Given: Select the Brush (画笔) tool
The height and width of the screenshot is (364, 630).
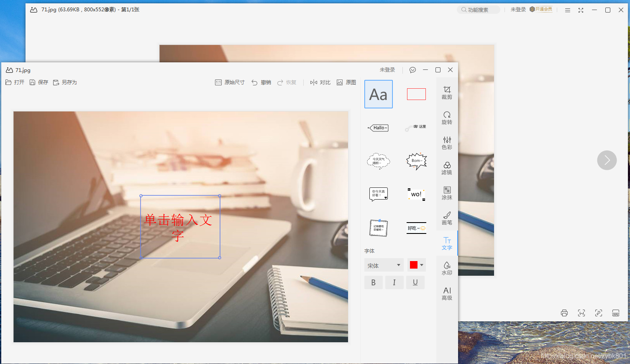Looking at the screenshot, I should 447,218.
